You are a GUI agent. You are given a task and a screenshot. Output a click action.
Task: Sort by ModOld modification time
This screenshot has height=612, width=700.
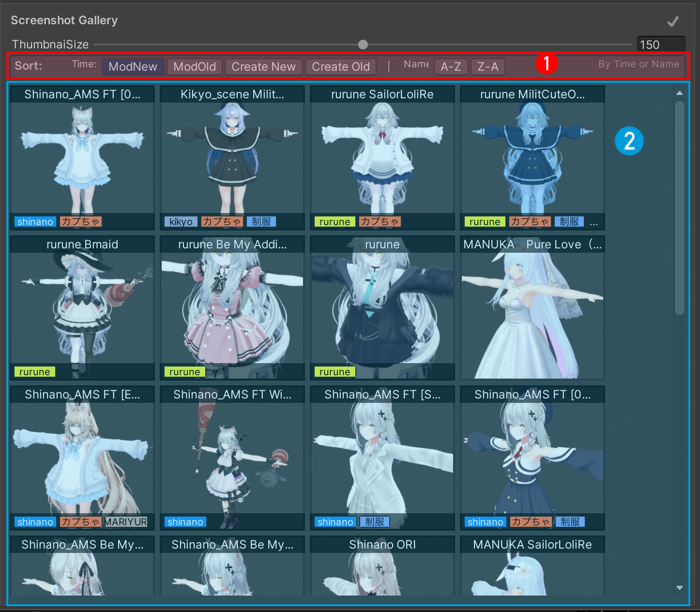coord(195,67)
